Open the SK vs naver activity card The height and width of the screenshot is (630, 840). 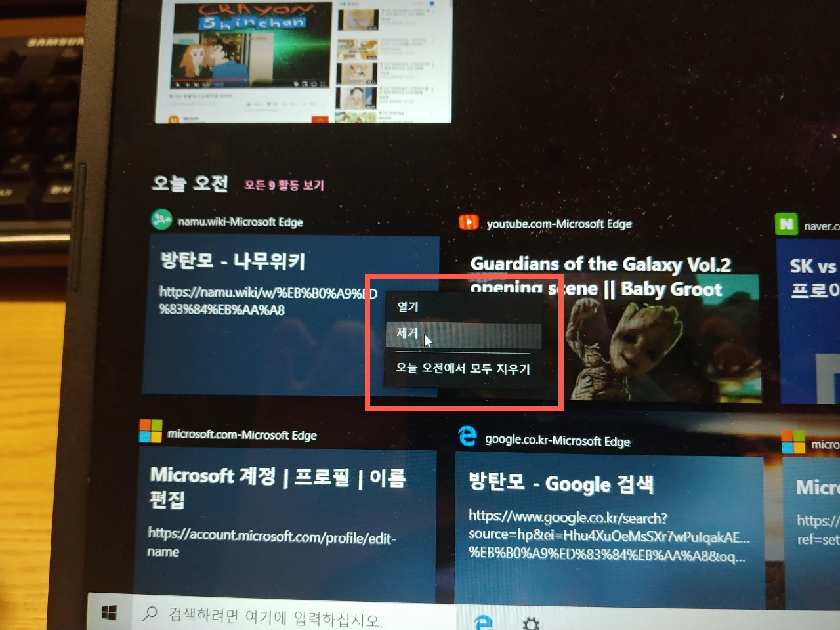coord(808,322)
